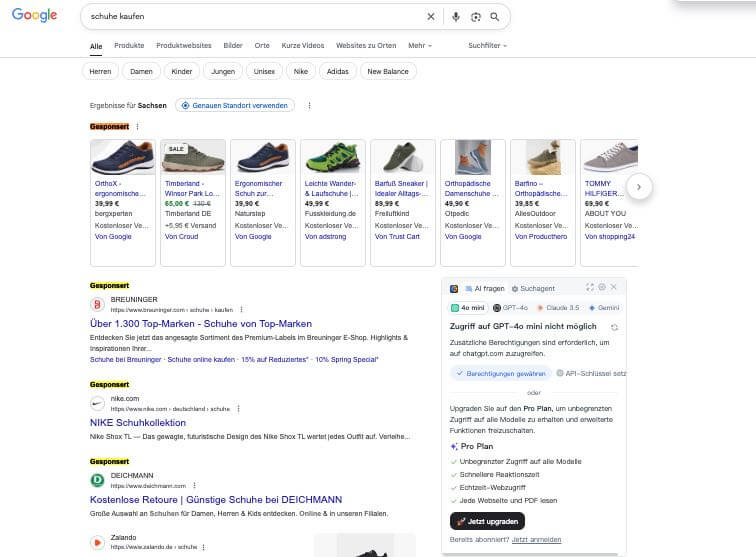The image size is (756, 557).
Task: Open Deichmann Kostenlose Retoure ad link
Action: point(216,500)
